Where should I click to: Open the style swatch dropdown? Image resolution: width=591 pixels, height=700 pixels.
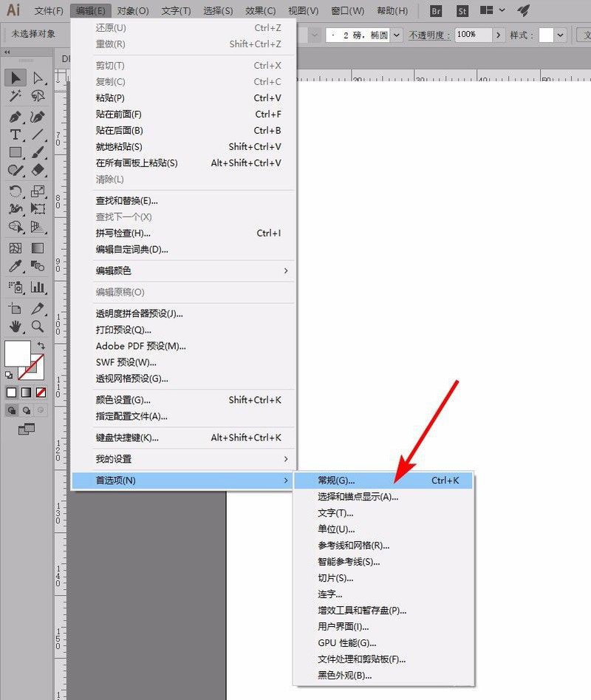[x=560, y=35]
